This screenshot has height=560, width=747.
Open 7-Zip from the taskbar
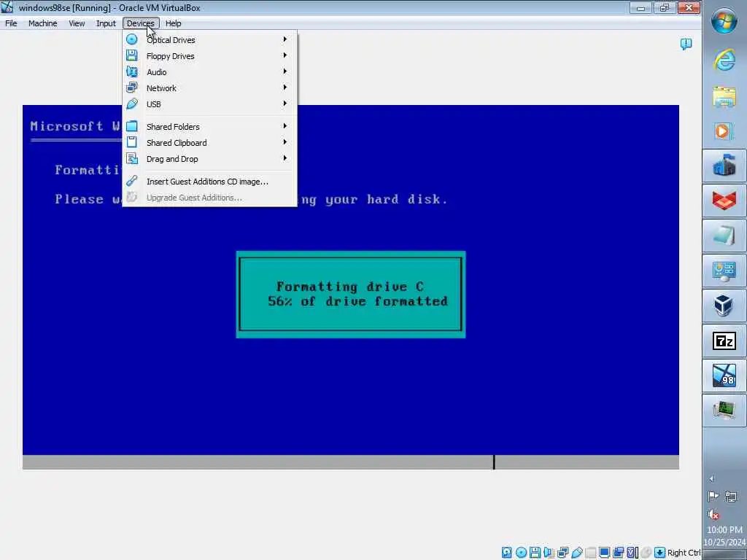pyautogui.click(x=724, y=341)
